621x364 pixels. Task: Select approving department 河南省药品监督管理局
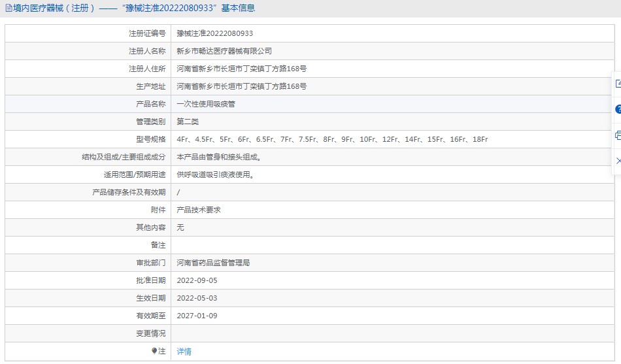click(x=213, y=263)
